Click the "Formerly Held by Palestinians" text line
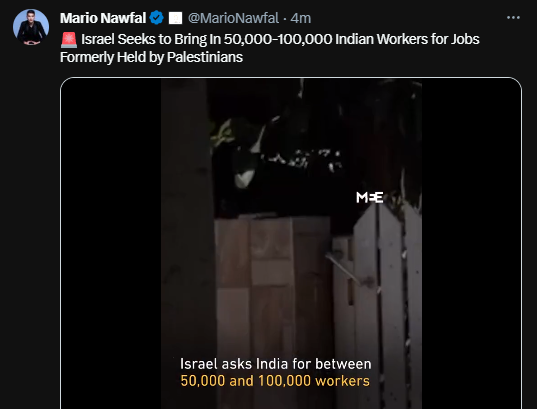This screenshot has width=537, height=409. pos(151,57)
